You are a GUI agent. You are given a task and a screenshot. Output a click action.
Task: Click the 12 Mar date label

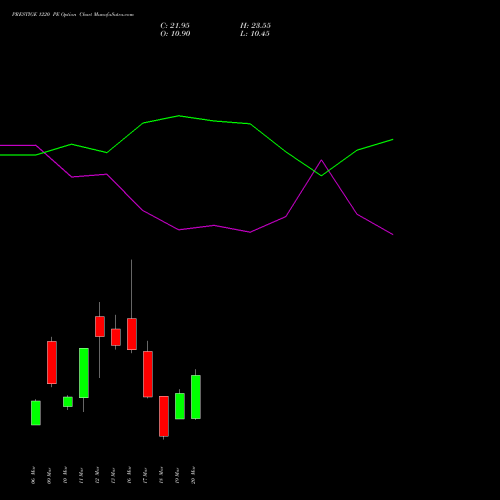[97, 475]
